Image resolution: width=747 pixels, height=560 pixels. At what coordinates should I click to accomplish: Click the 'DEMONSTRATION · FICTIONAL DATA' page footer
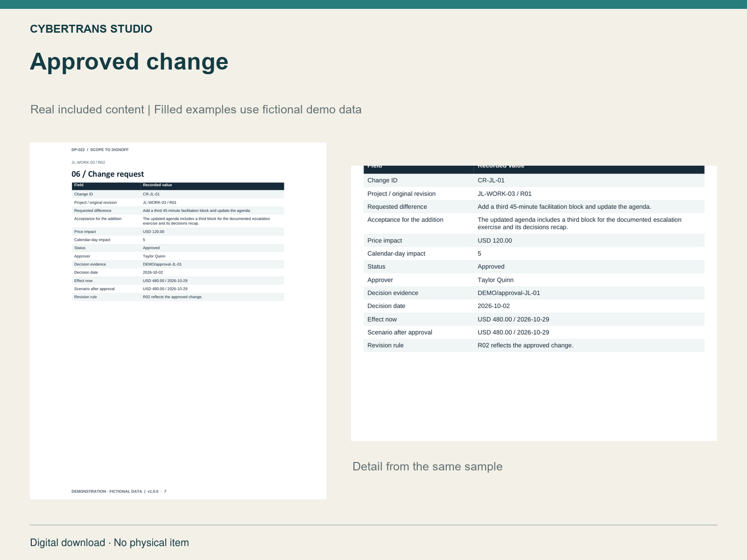pos(119,491)
